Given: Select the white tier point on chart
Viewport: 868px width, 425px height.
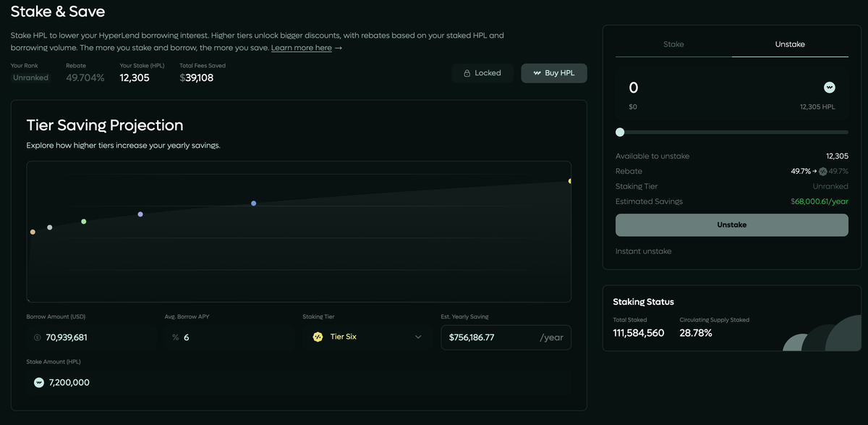Looking at the screenshot, I should pos(49,227).
